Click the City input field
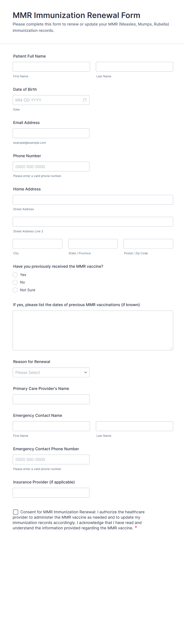 pos(38,244)
